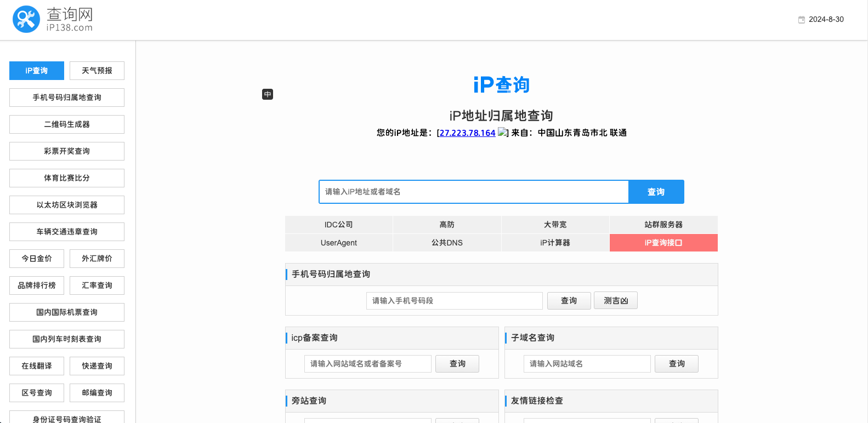Click the 中 input method badge

pyautogui.click(x=268, y=94)
